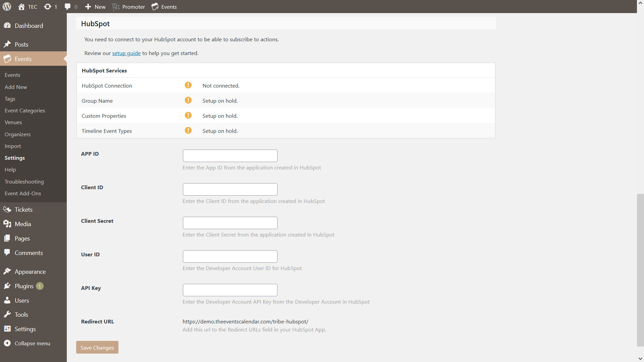The width and height of the screenshot is (644, 362).
Task: Select the Dashboard gauge icon in the sidebar
Action: pos(7,25)
